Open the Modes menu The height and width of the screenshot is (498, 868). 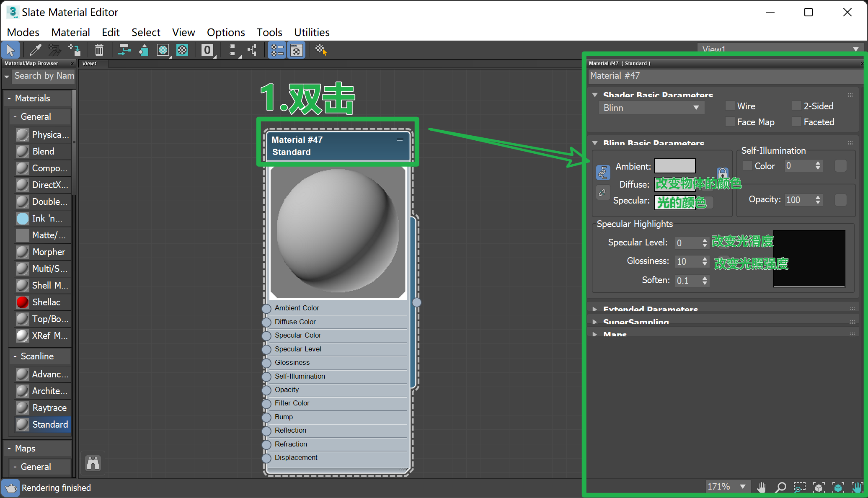coord(23,32)
